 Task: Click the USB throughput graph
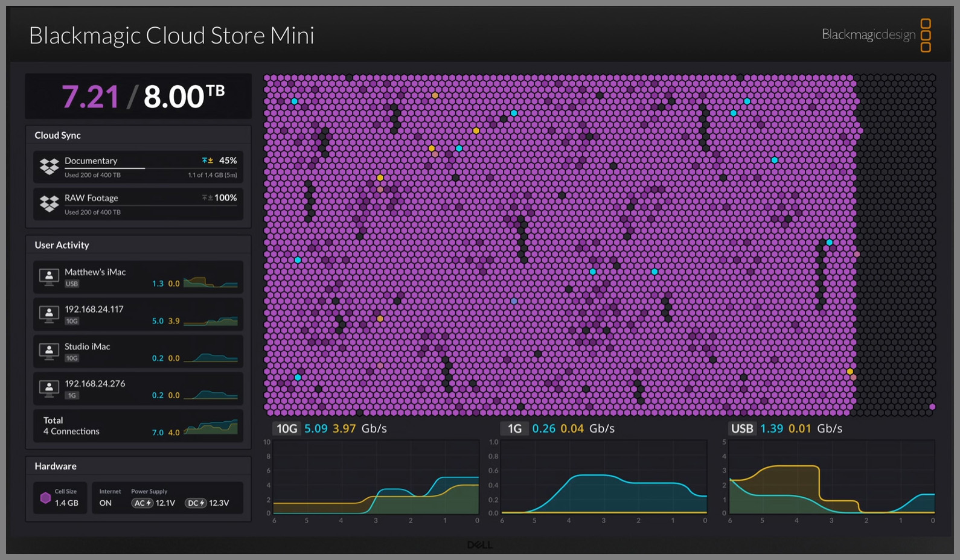click(832, 477)
